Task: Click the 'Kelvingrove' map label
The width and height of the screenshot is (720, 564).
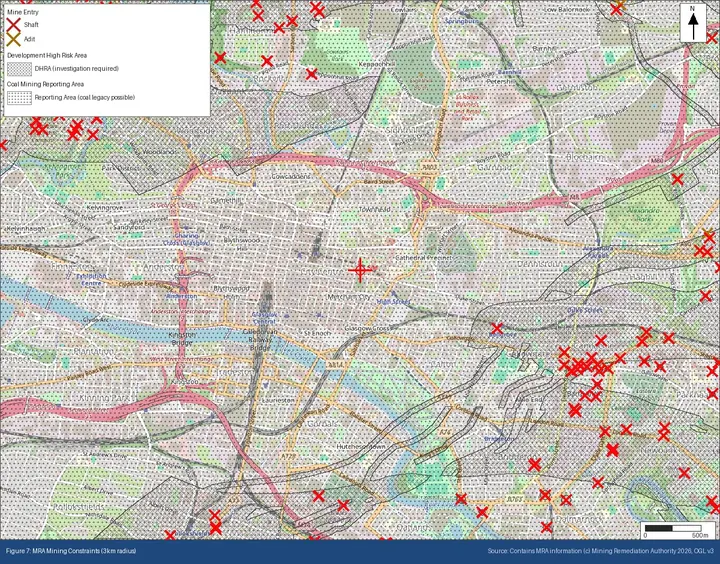Action: 105,208
